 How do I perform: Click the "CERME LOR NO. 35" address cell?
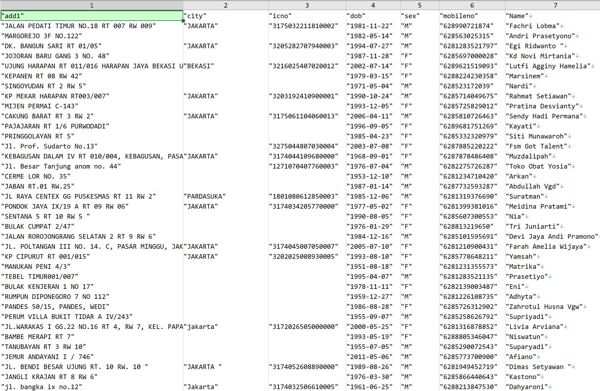[x=91, y=176]
